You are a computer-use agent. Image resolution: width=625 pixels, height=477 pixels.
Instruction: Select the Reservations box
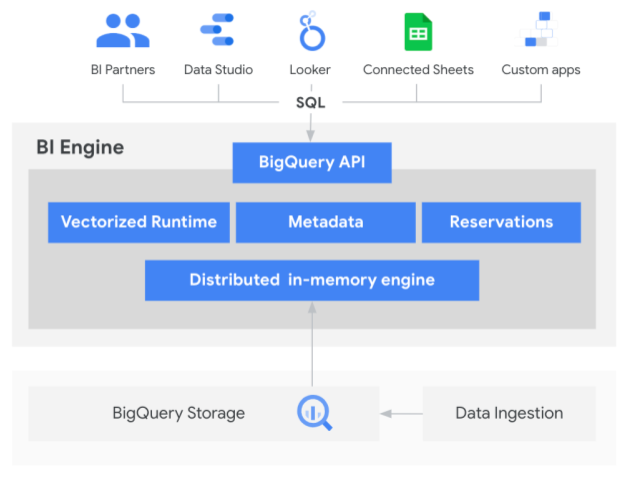(501, 222)
